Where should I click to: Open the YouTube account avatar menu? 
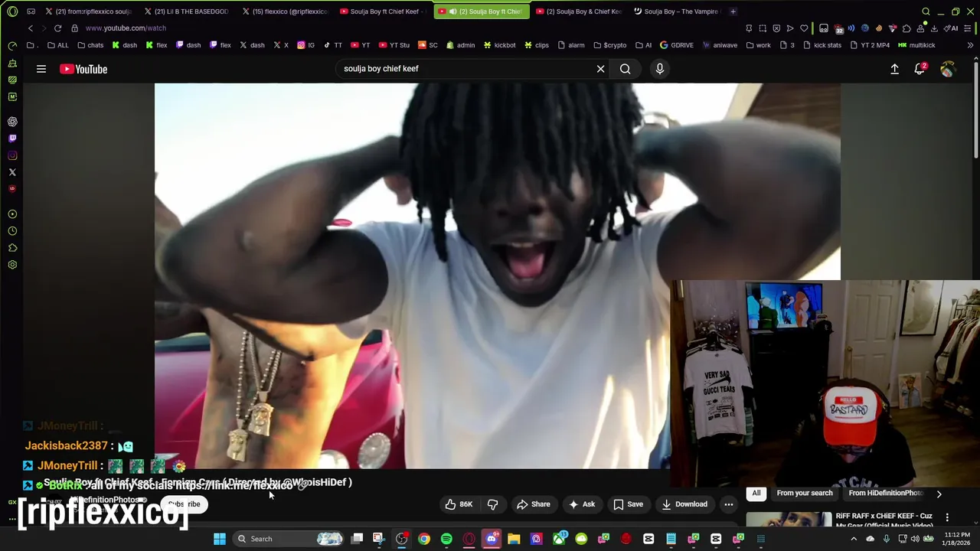[948, 69]
